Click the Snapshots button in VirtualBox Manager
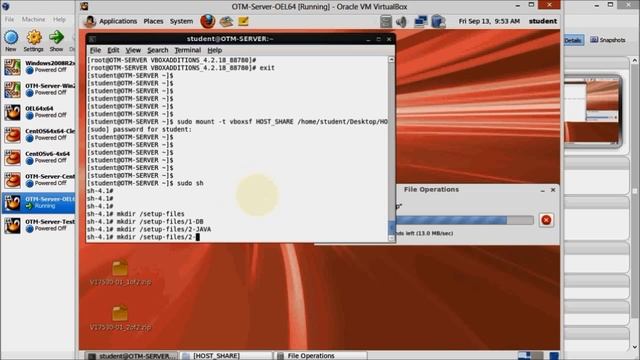640x360 pixels. (x=608, y=40)
